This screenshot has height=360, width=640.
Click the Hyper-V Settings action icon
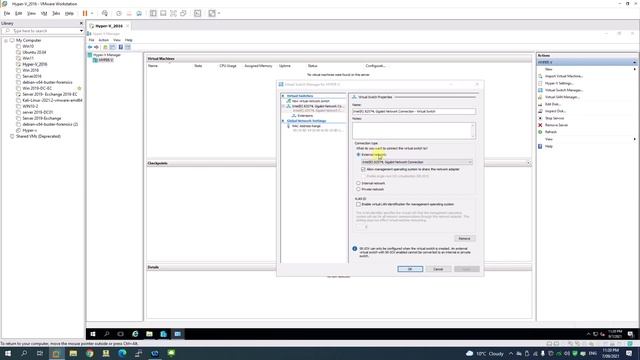coord(540,83)
